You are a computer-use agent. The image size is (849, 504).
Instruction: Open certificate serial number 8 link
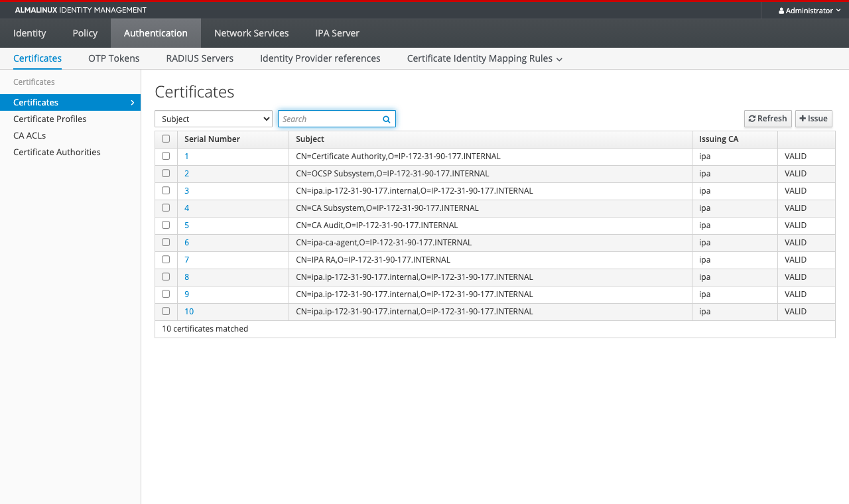(187, 277)
